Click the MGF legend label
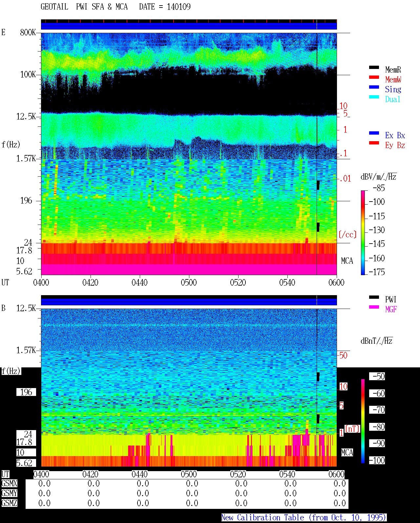The image size is (420, 523). (391, 309)
